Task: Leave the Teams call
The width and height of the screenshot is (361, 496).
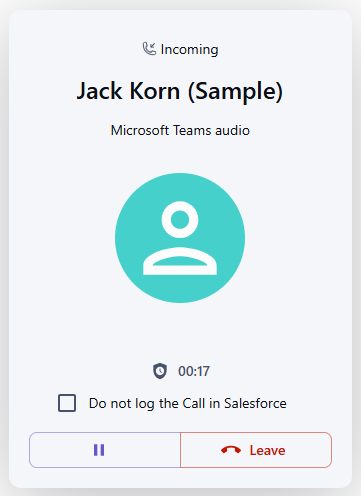Action: (256, 450)
